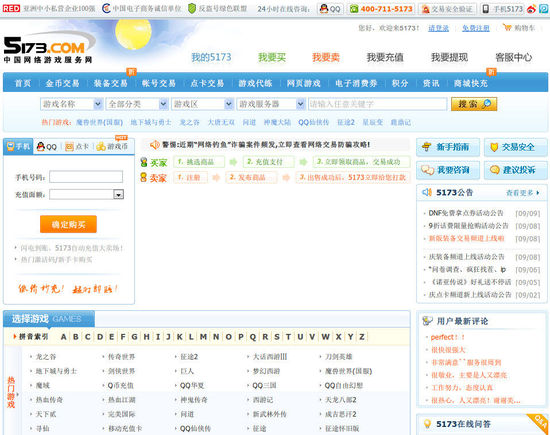
Task: Open 交易安全 shield button
Action: pyautogui.click(x=516, y=147)
